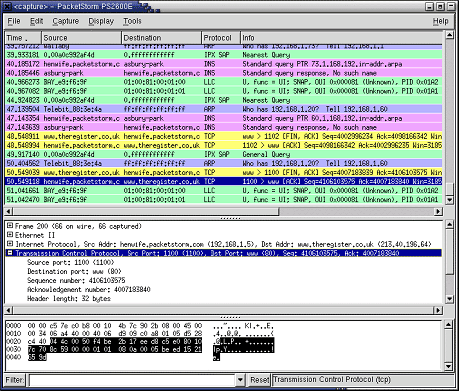Open the Capture menu
Image resolution: width=459 pixels, height=391 pixels.
click(x=66, y=21)
